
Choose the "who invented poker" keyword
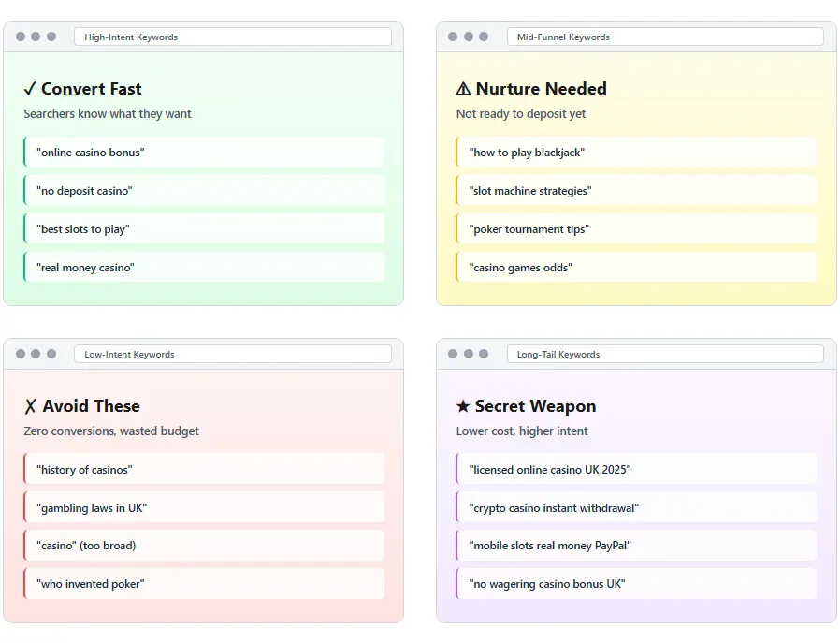[x=204, y=584]
